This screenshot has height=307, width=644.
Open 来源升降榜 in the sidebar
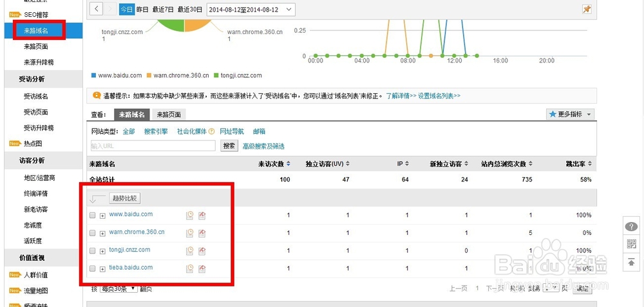[x=39, y=62]
